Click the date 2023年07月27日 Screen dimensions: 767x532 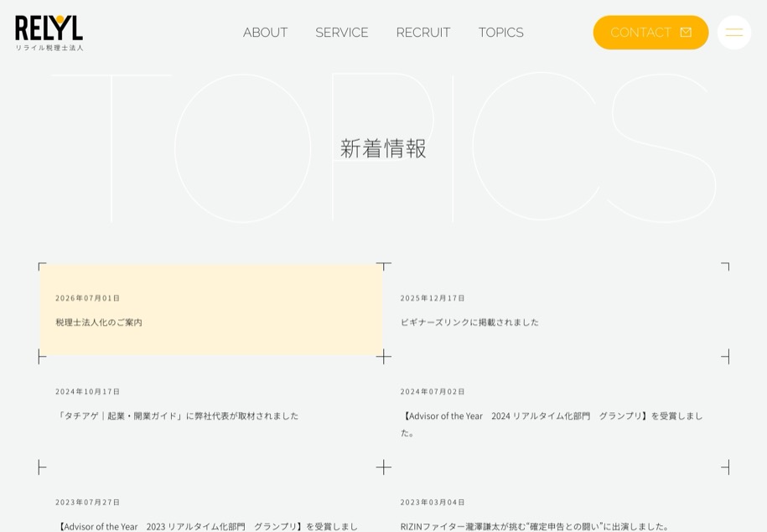tap(87, 502)
